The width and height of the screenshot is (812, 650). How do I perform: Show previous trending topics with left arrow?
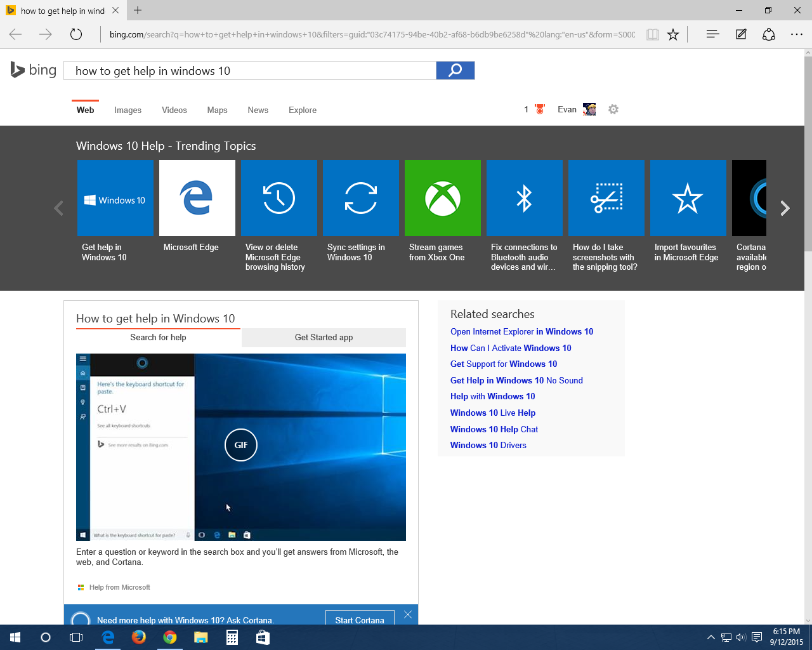pos(59,208)
